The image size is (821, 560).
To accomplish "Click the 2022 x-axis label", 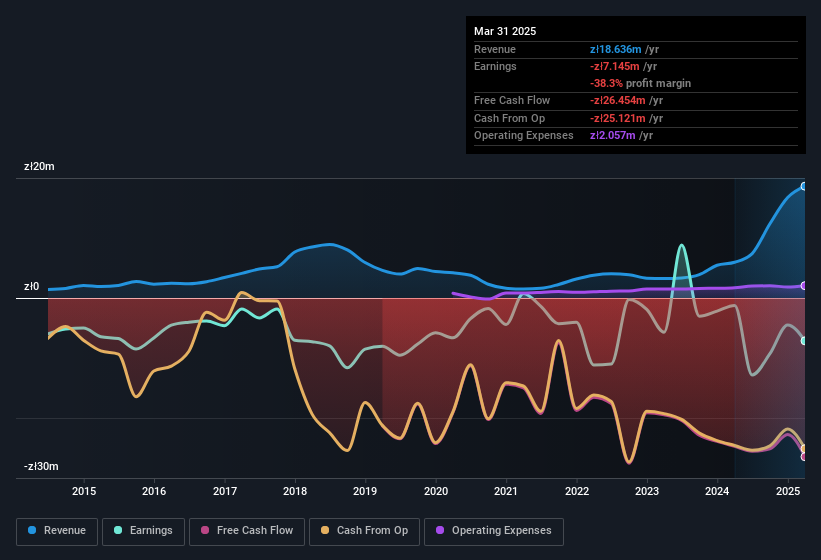I will [576, 491].
